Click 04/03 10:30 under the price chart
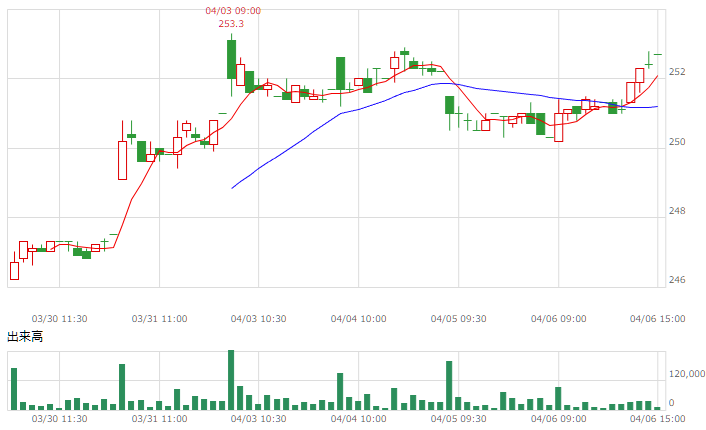Screen dimensions: 706x430 pyautogui.click(x=258, y=319)
